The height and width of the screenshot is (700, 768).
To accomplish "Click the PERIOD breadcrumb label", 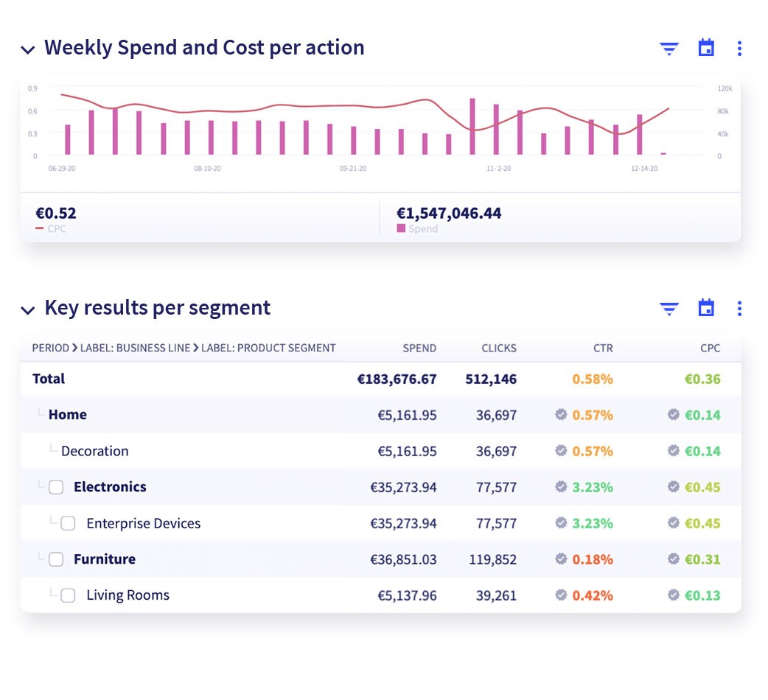I will [x=50, y=348].
